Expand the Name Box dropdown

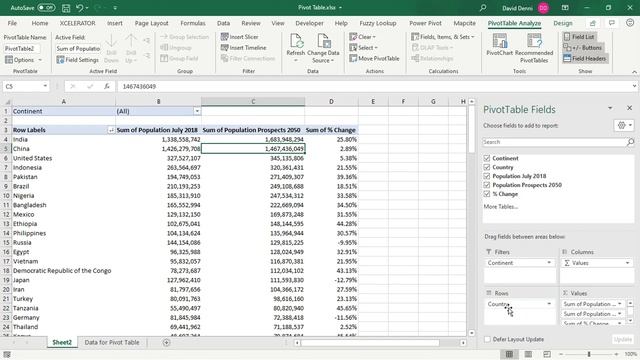(x=45, y=86)
